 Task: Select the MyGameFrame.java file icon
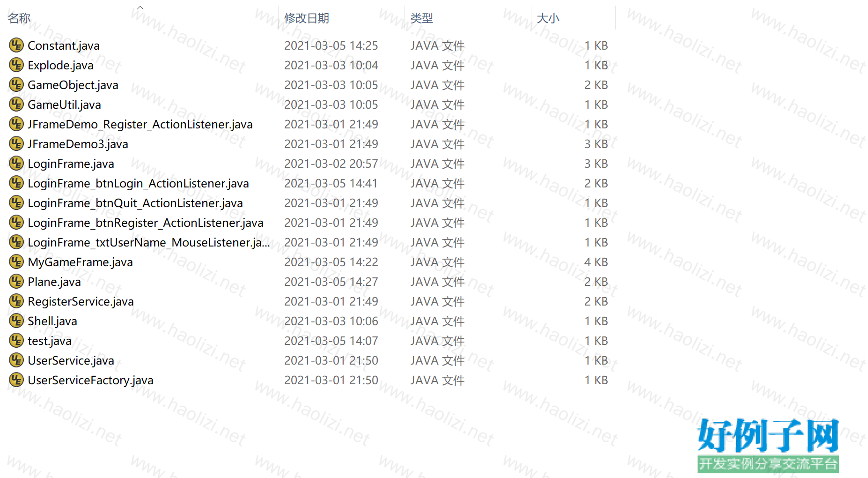[x=16, y=262]
